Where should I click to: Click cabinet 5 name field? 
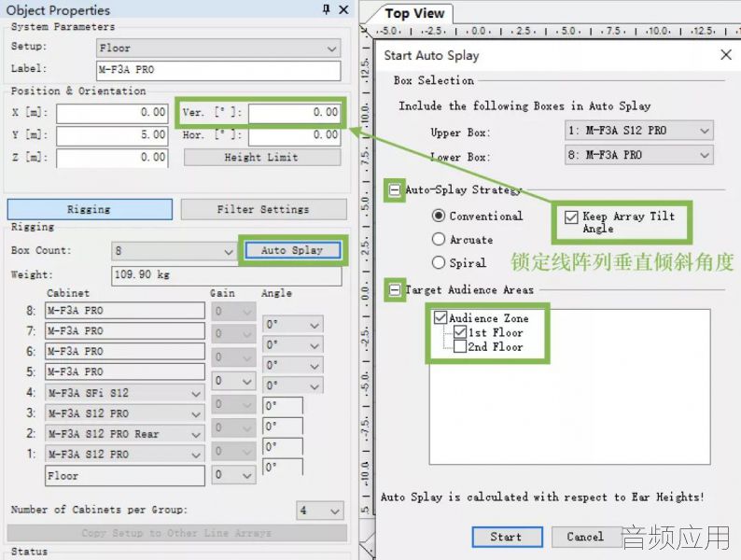pyautogui.click(x=125, y=371)
